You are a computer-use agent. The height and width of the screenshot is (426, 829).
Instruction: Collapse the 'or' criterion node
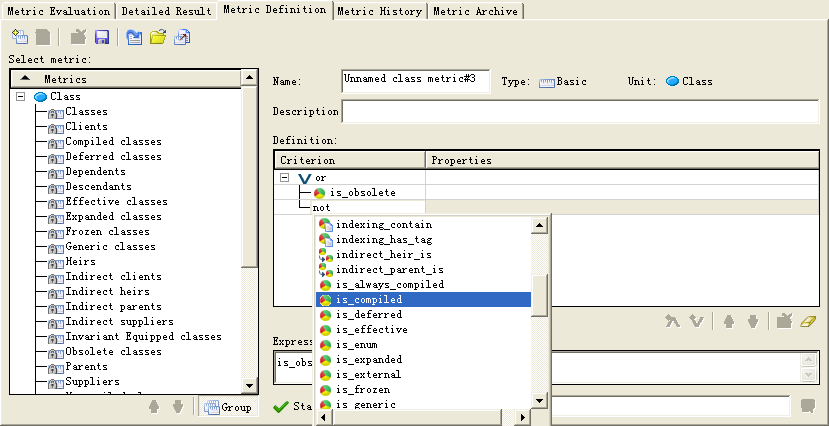click(x=285, y=177)
